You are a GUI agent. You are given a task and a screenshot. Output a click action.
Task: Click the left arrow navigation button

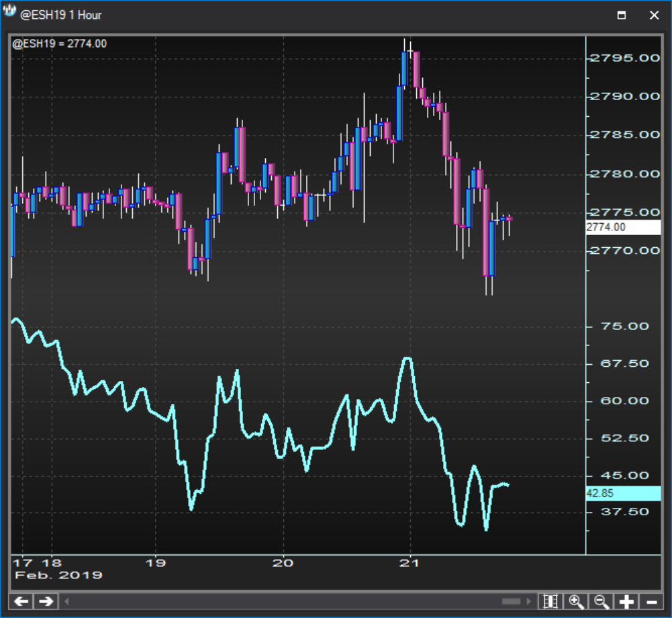tap(21, 601)
